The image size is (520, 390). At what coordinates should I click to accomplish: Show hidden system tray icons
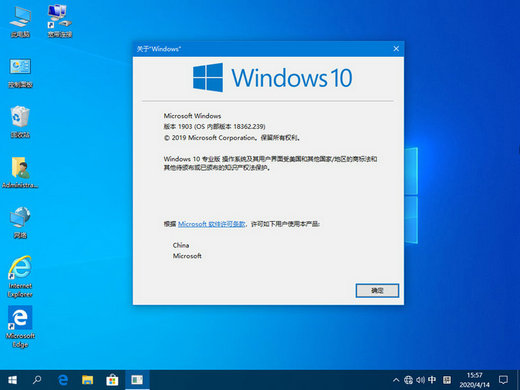396,380
